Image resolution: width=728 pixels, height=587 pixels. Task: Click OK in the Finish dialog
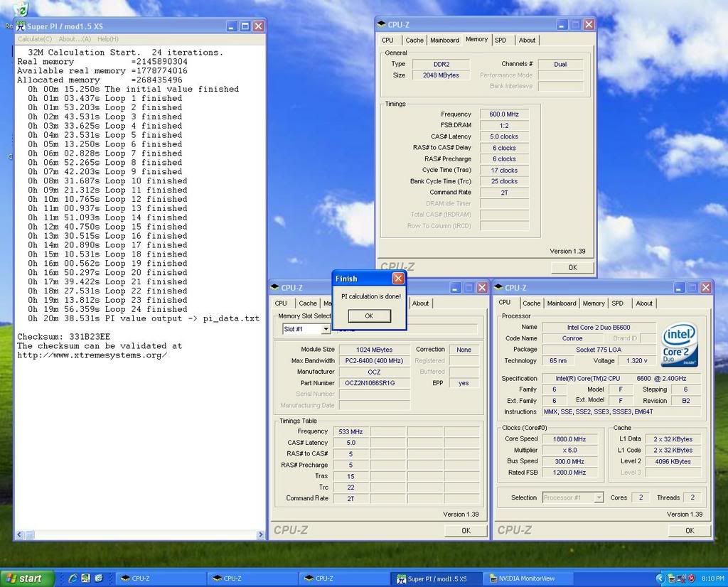tap(369, 316)
